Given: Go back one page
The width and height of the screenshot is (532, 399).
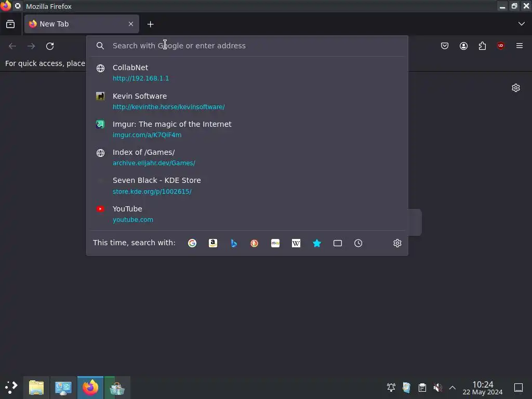Looking at the screenshot, I should pyautogui.click(x=12, y=46).
